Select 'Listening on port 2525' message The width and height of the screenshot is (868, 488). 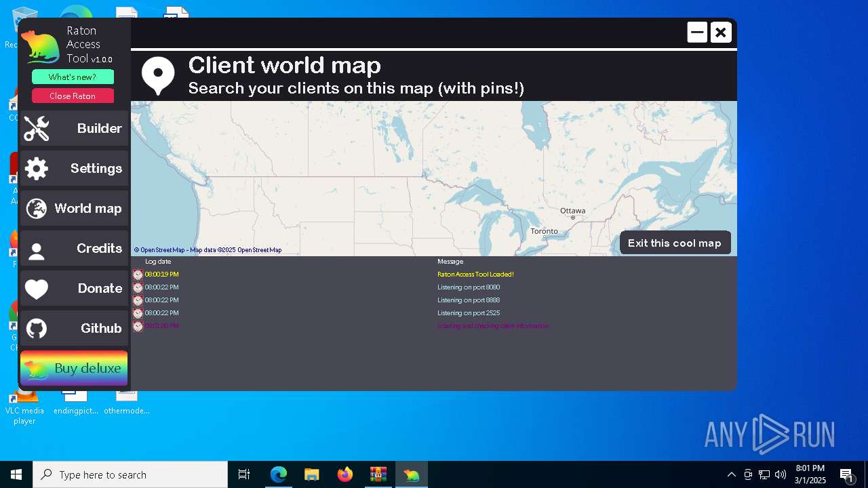pyautogui.click(x=469, y=313)
